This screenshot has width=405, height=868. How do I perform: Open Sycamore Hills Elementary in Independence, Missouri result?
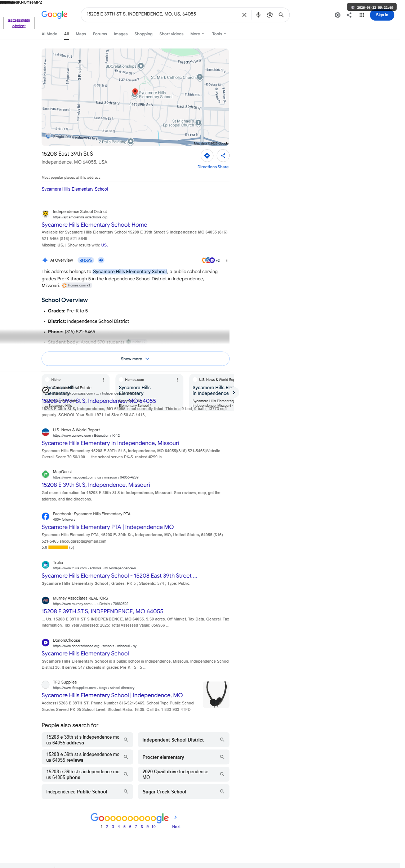coord(110,443)
